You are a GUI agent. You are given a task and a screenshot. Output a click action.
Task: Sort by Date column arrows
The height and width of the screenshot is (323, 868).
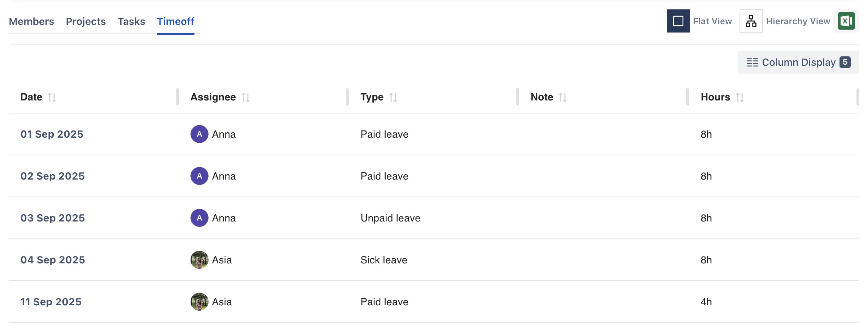click(x=52, y=98)
